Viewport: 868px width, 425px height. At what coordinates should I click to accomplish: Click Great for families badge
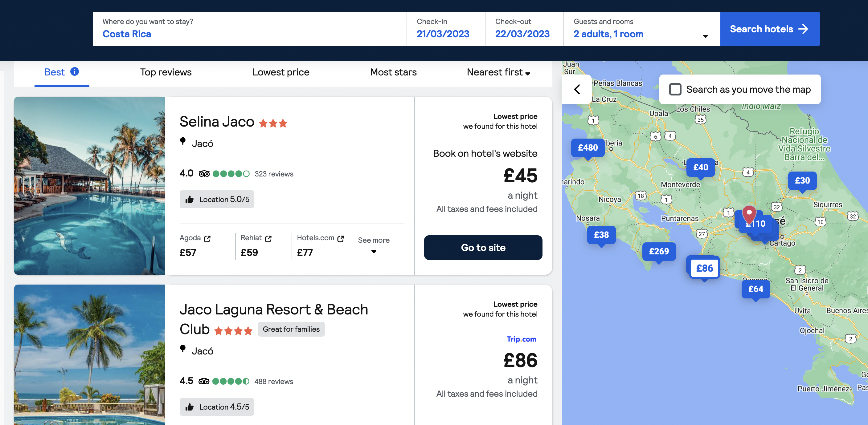(291, 329)
